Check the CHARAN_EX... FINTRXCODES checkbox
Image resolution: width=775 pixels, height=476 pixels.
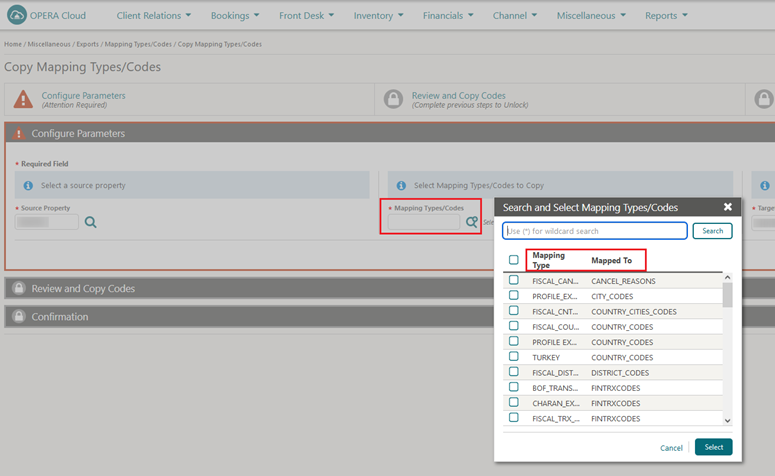[x=514, y=402]
